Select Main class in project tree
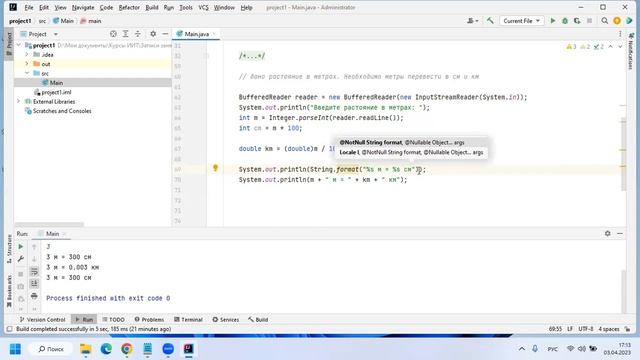The width and height of the screenshot is (640, 360). 56,82
